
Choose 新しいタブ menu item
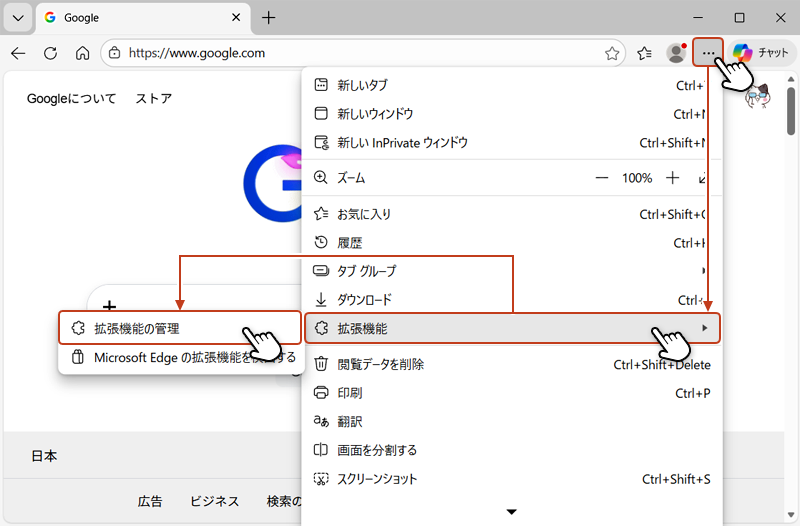(512, 85)
